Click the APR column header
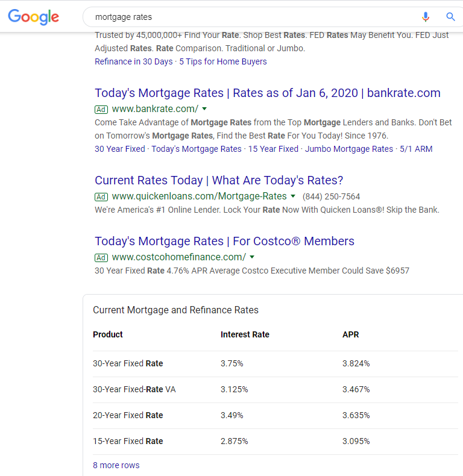463x476 pixels. [x=351, y=334]
